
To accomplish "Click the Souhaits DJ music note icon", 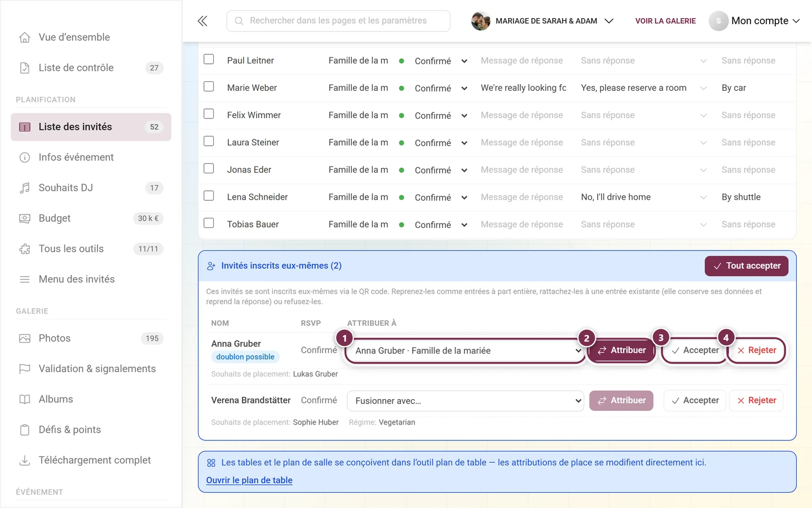I will [x=25, y=188].
